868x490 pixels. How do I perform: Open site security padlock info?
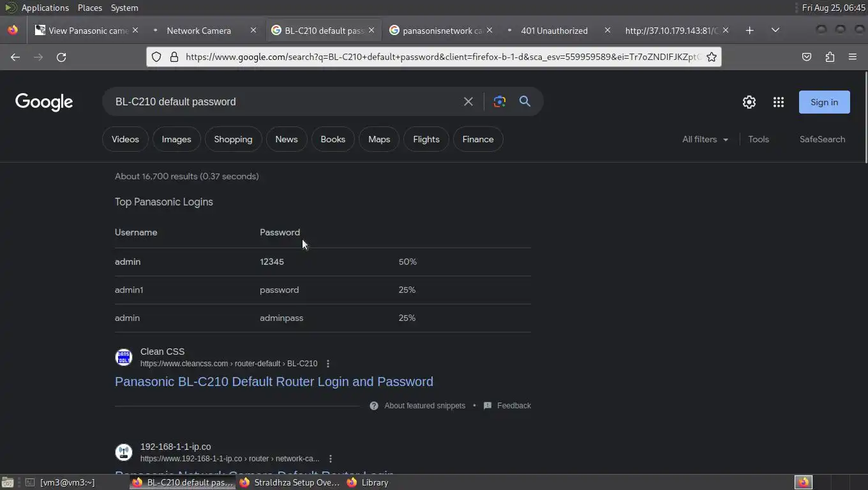coord(174,57)
